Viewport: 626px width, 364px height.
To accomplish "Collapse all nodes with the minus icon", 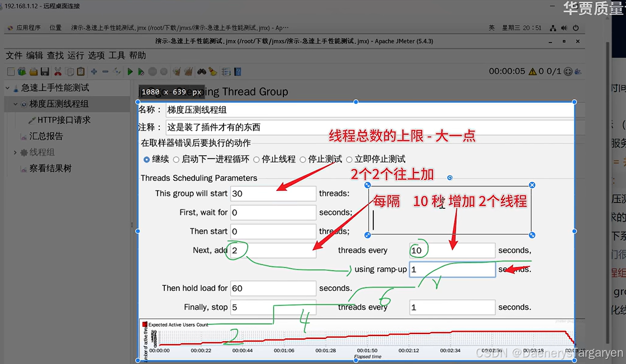I will pyautogui.click(x=106, y=72).
